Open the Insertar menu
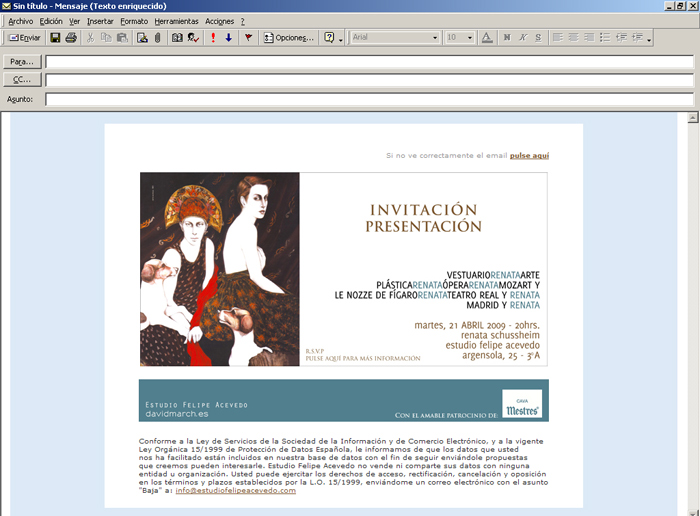 [100, 21]
